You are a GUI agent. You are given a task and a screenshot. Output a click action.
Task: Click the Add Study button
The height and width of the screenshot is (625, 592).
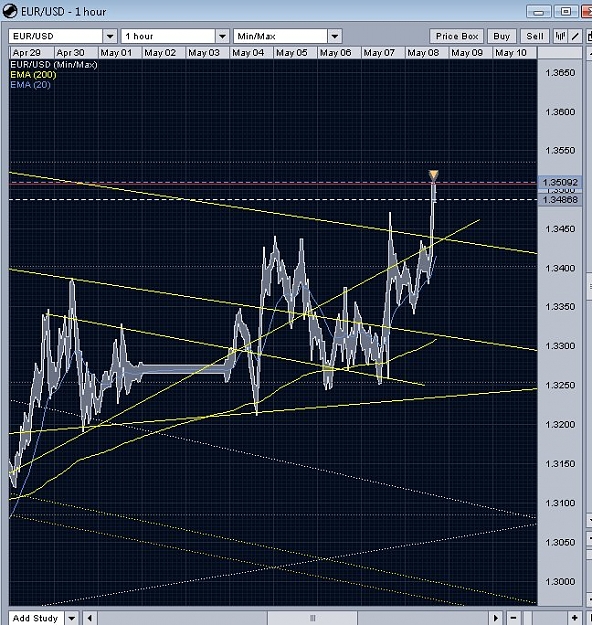coord(36,618)
